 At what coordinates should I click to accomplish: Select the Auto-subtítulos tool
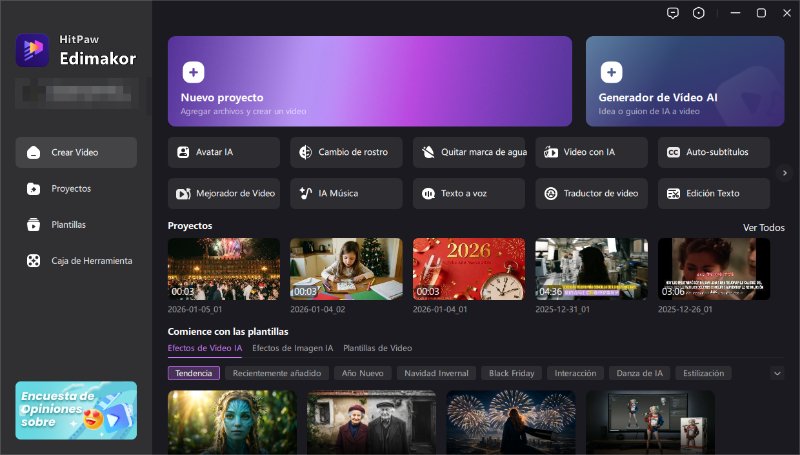713,152
